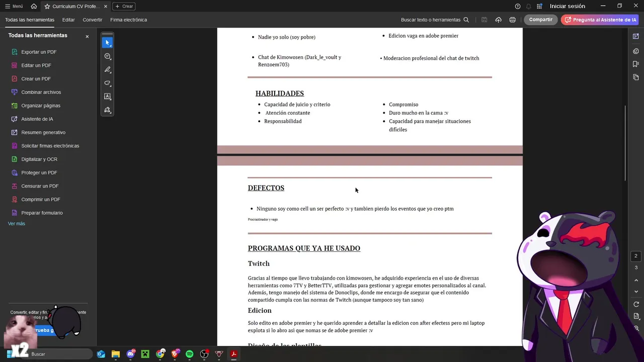Switch to Todas las herramientas tab

point(30,20)
